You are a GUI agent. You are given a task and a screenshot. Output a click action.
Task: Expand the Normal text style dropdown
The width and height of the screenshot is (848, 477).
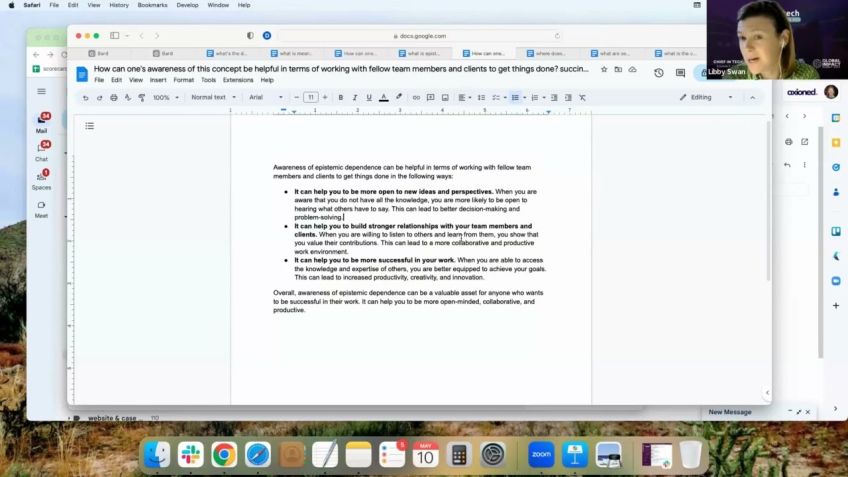coord(213,97)
